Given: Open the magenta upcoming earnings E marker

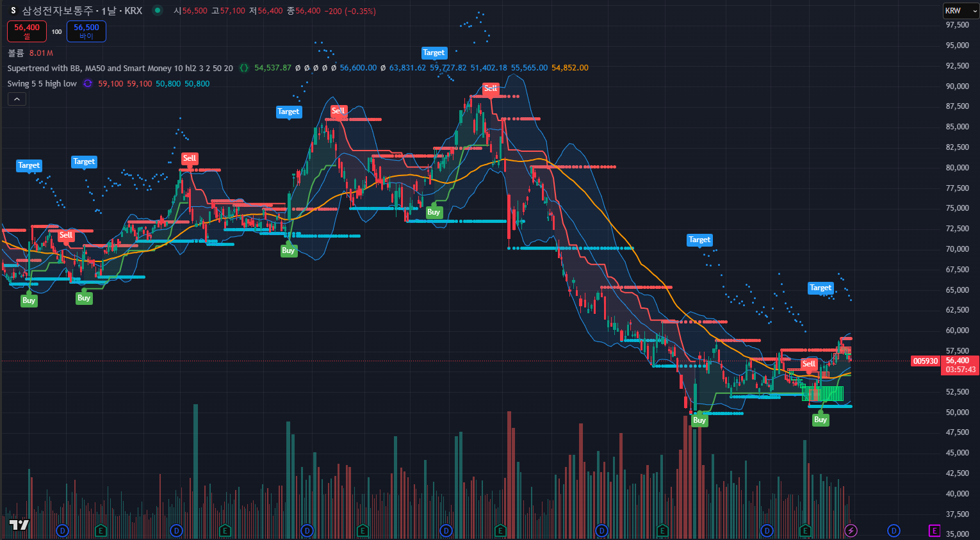Looking at the screenshot, I should pos(935,530).
